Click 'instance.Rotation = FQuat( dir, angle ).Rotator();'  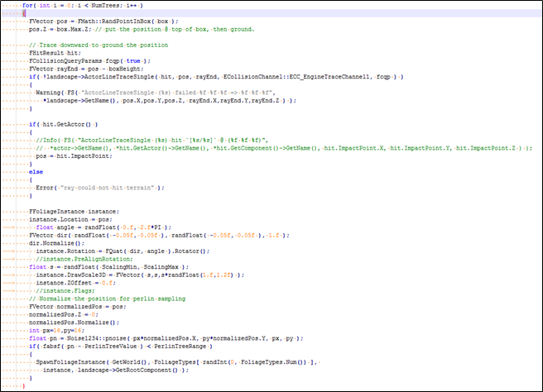point(123,251)
